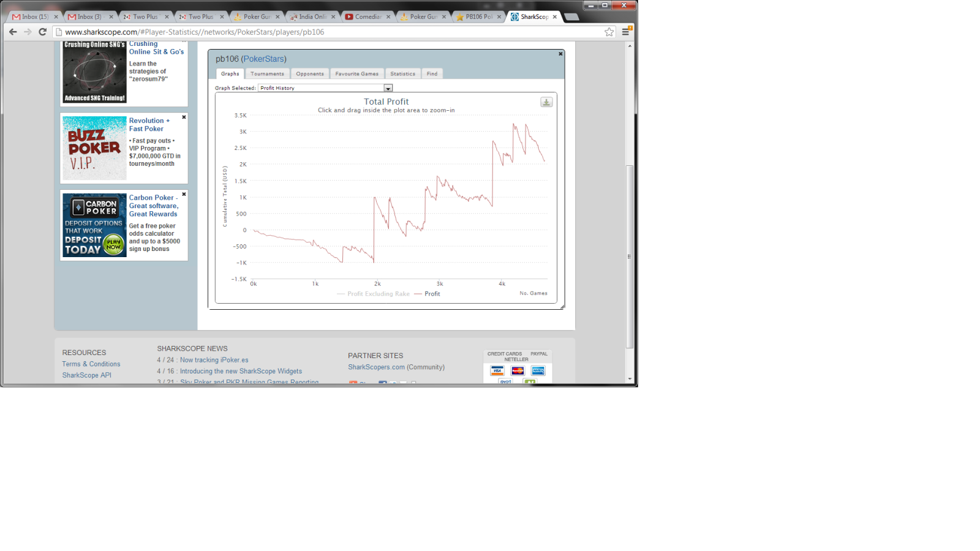This screenshot has width=980, height=551.
Task: Close the PB106 Pol tab
Action: pyautogui.click(x=499, y=17)
